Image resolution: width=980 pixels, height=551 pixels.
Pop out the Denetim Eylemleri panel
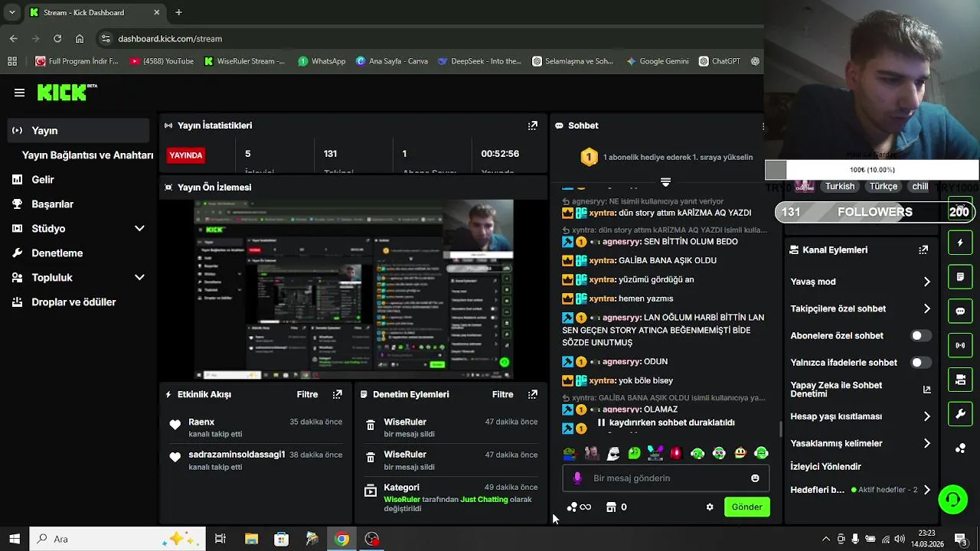(x=533, y=394)
